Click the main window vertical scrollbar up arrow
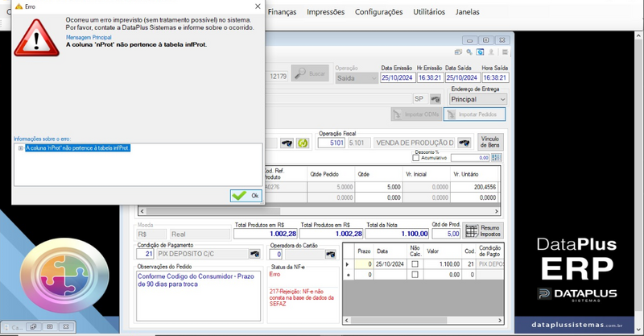The image size is (644, 336). (638, 35)
